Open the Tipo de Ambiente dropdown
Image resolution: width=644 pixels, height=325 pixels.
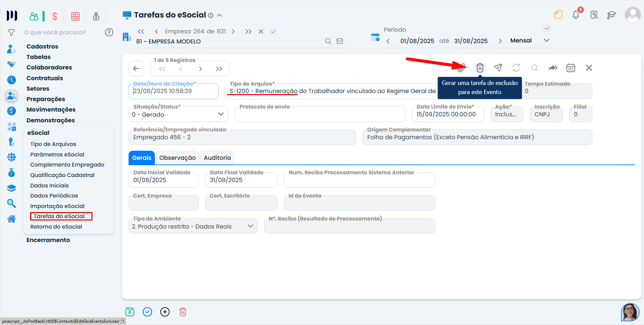click(250, 226)
